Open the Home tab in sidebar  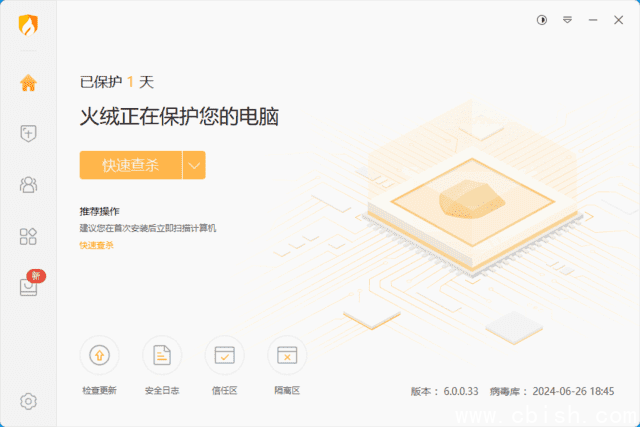[28, 82]
